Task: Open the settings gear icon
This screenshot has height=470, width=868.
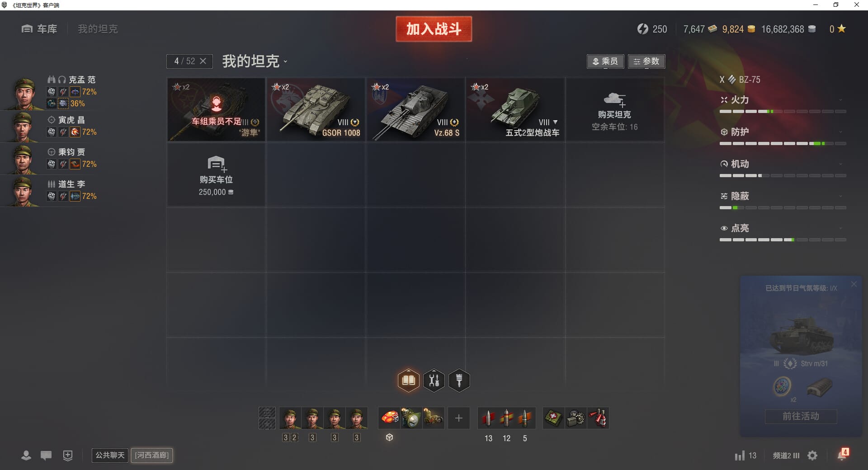Action: pos(812,456)
